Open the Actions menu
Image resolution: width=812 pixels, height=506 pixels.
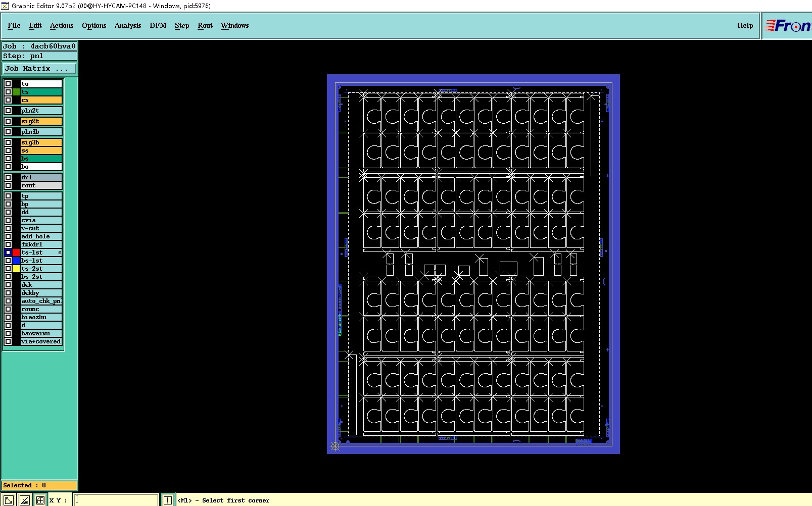pyautogui.click(x=62, y=25)
